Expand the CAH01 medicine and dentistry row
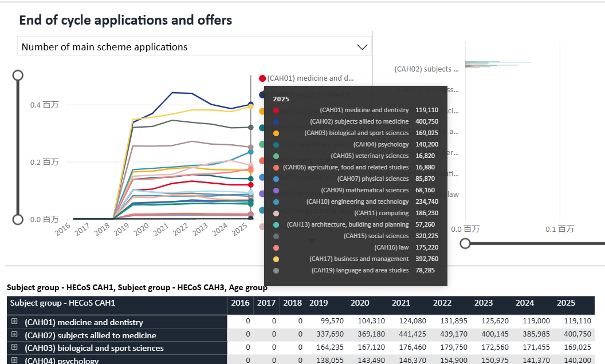 (14, 322)
